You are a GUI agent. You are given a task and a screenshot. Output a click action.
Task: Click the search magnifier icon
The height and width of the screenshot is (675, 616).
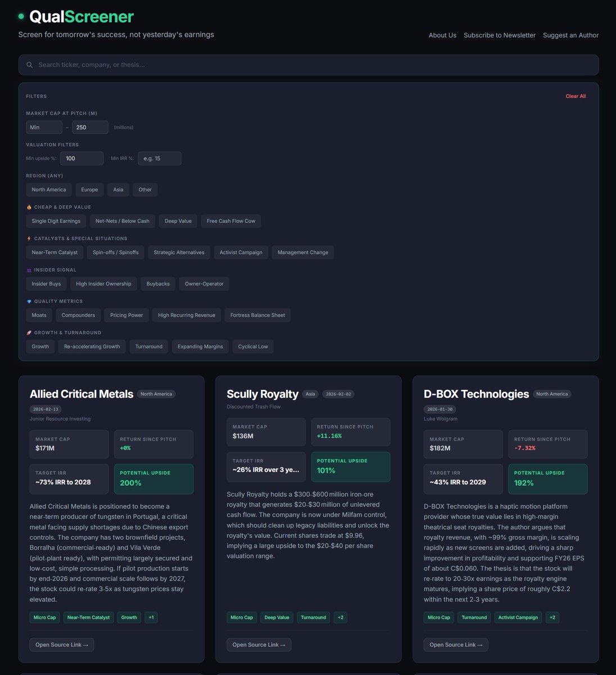click(30, 65)
